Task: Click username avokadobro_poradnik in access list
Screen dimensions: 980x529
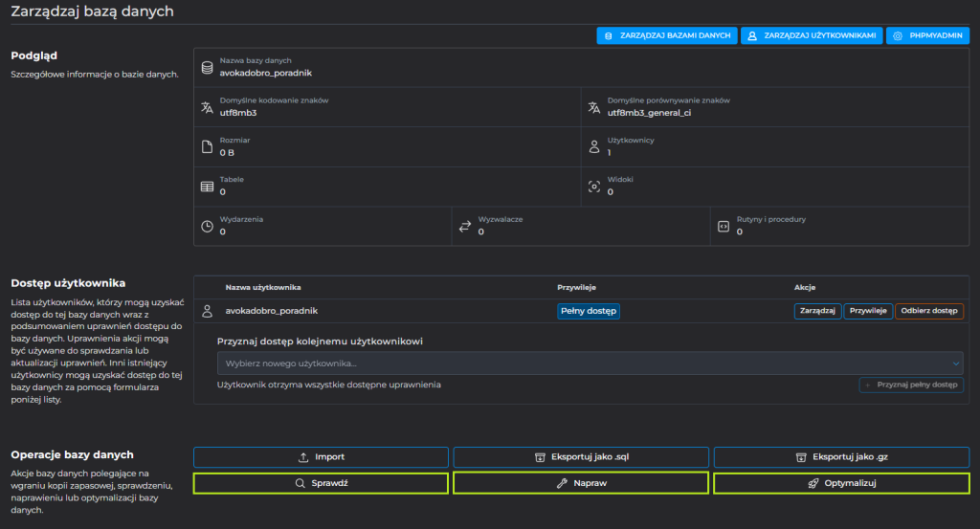Action: (x=271, y=310)
